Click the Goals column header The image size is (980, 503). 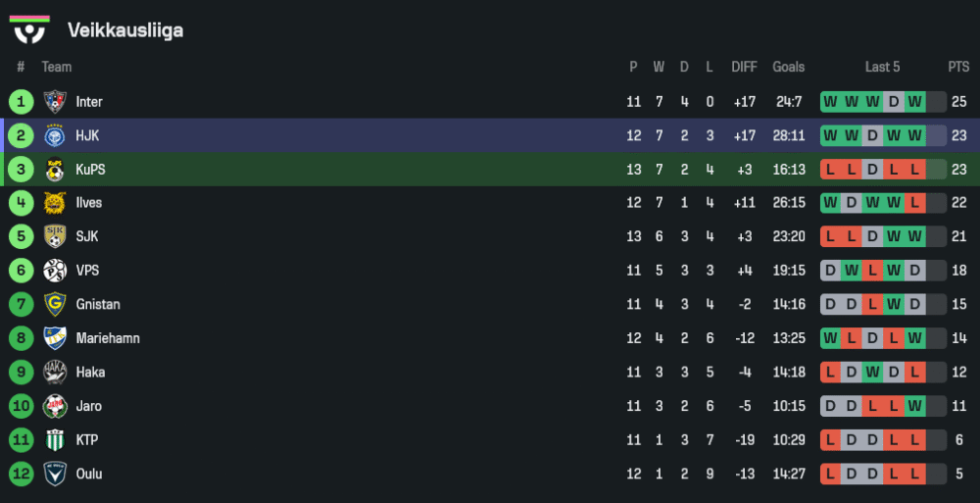tap(788, 67)
